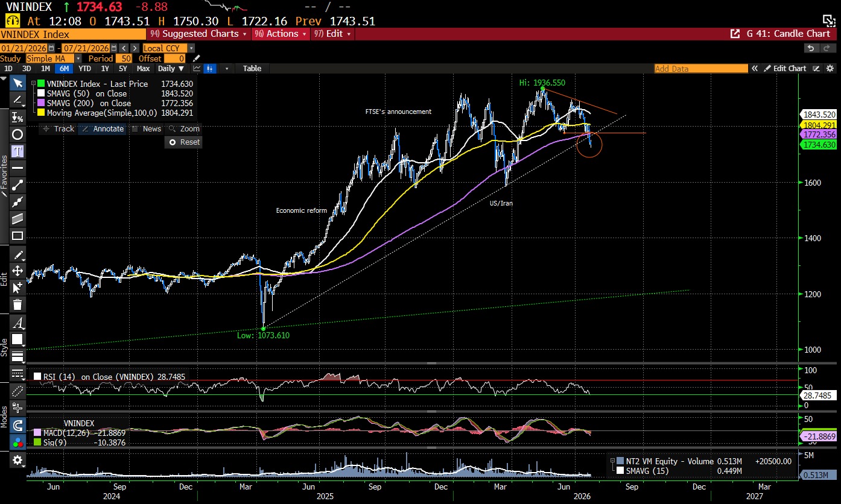Open the chart type dropdown arrow

[x=227, y=68]
